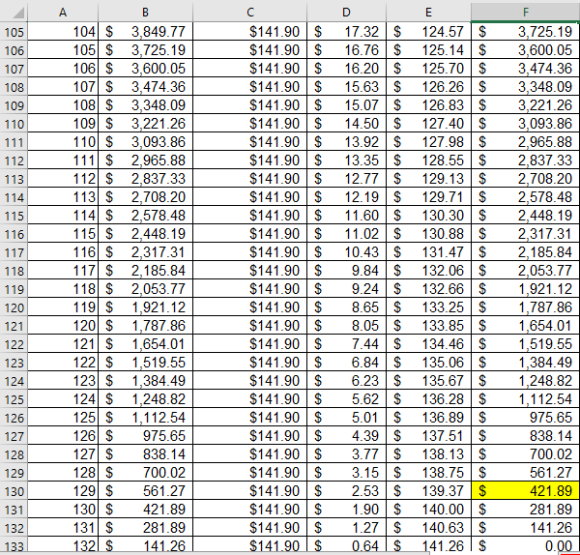This screenshot has width=580, height=555.
Task: Select column E header
Action: (428, 12)
